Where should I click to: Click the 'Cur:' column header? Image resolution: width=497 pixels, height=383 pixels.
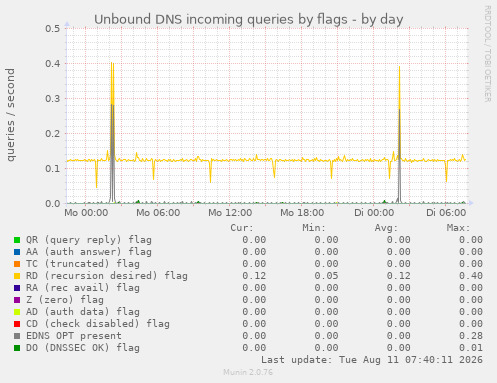pos(242,228)
